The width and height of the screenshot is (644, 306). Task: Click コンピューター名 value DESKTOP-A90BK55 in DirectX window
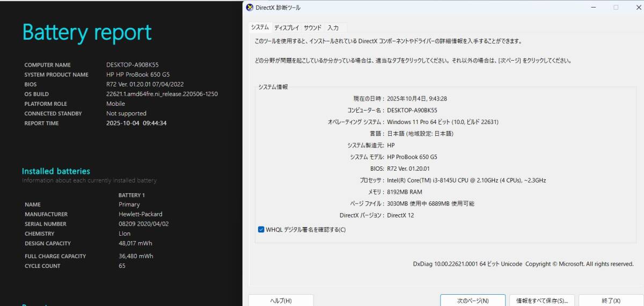412,111
